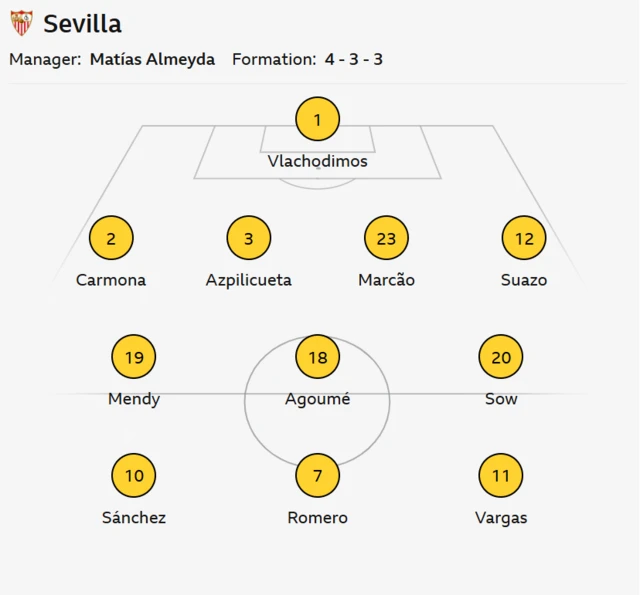Click the Sevilla club crest icon

pos(21,23)
